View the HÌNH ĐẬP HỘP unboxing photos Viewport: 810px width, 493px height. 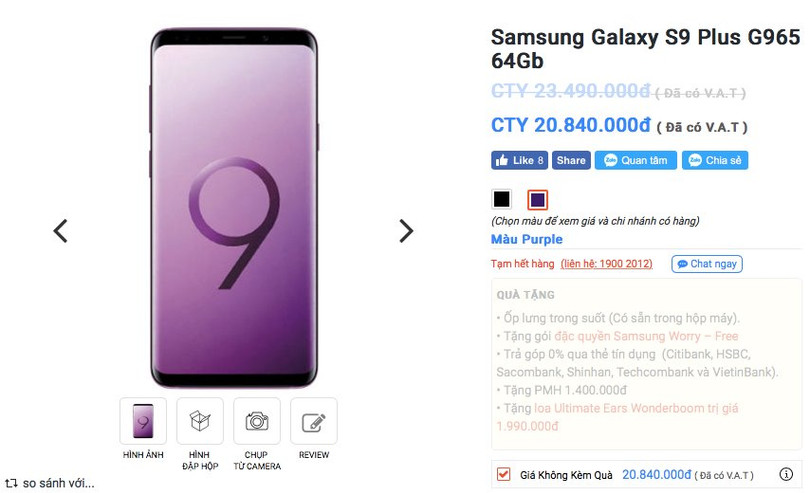[x=199, y=422]
